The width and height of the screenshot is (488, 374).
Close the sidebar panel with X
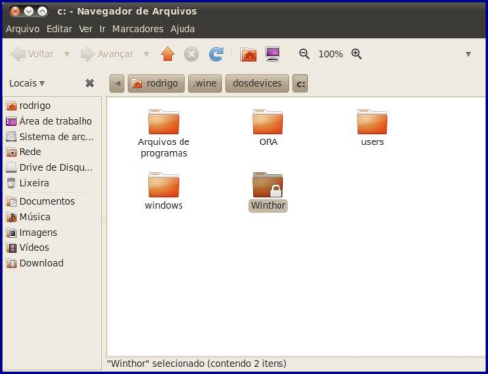coord(90,83)
